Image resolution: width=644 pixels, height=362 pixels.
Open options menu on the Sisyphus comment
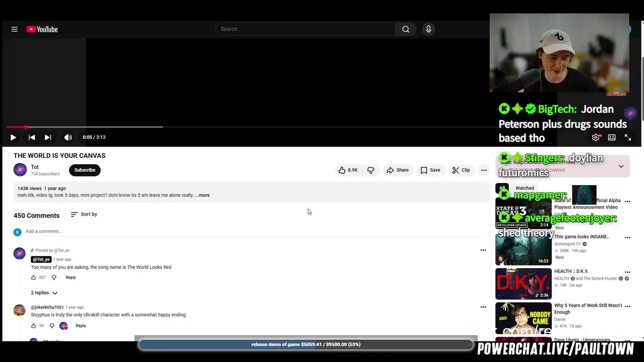click(x=483, y=307)
